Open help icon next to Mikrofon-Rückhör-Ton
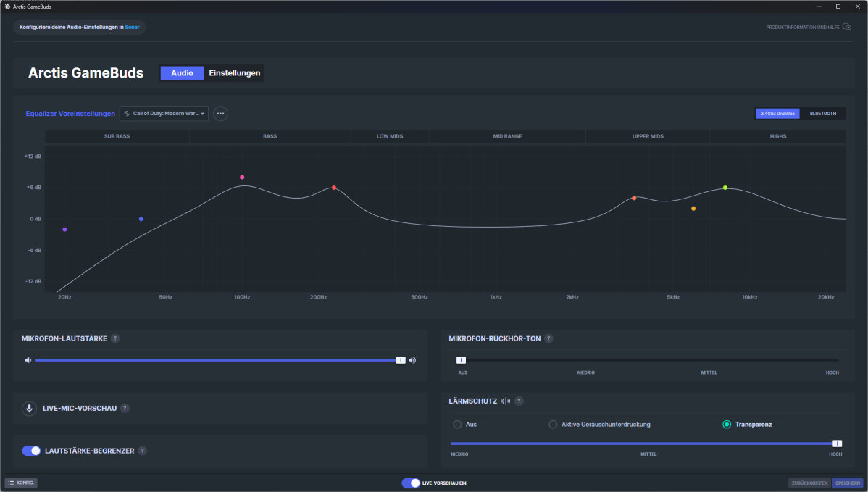The image size is (868, 492). point(548,338)
